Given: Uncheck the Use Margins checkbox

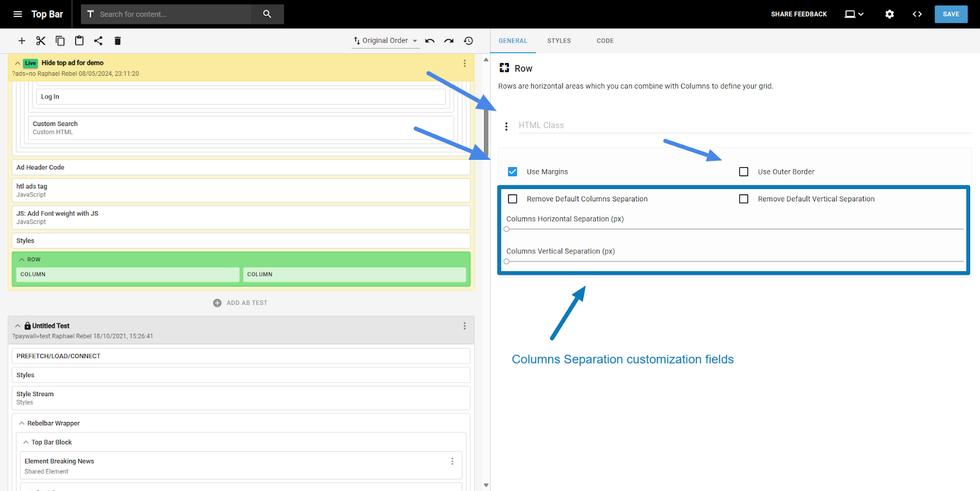Looking at the screenshot, I should 513,172.
